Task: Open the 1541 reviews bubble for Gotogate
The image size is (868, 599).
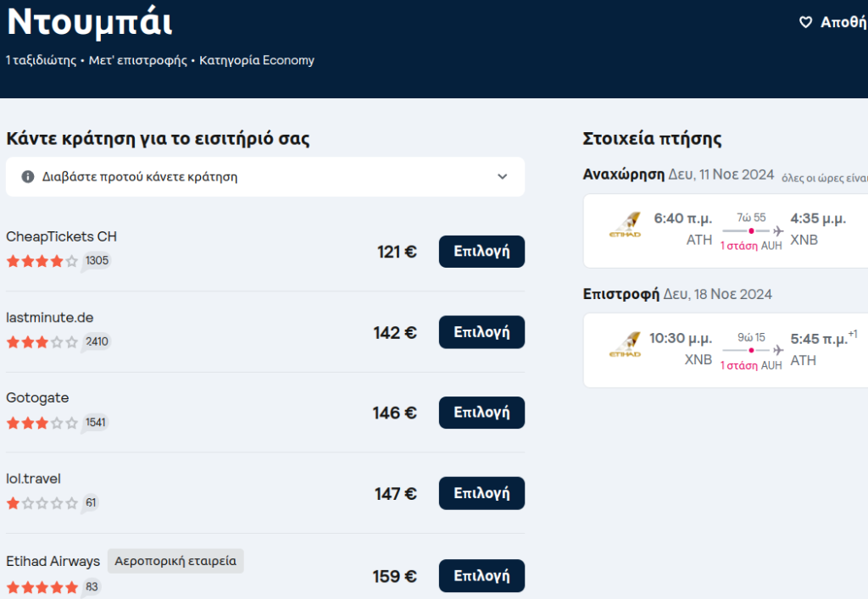Action: [95, 423]
